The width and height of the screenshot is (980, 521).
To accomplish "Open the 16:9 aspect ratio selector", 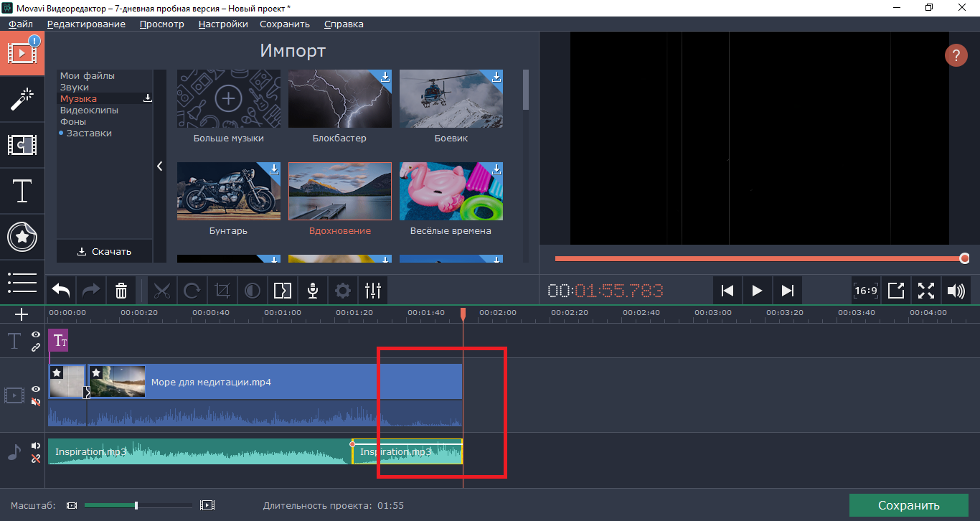I will click(866, 291).
